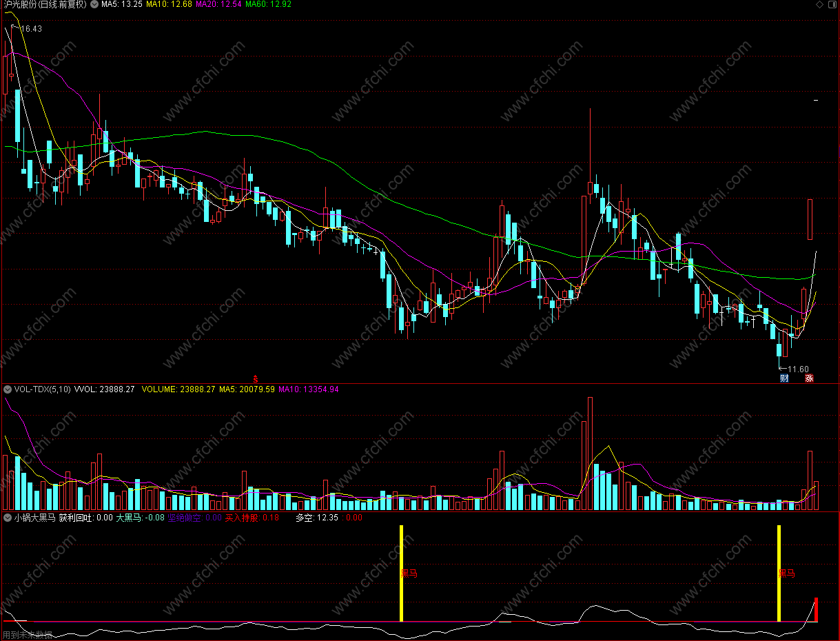The height and width of the screenshot is (641, 840).
Task: Click the 坚绝做空: 0.00 value
Action: click(x=195, y=517)
